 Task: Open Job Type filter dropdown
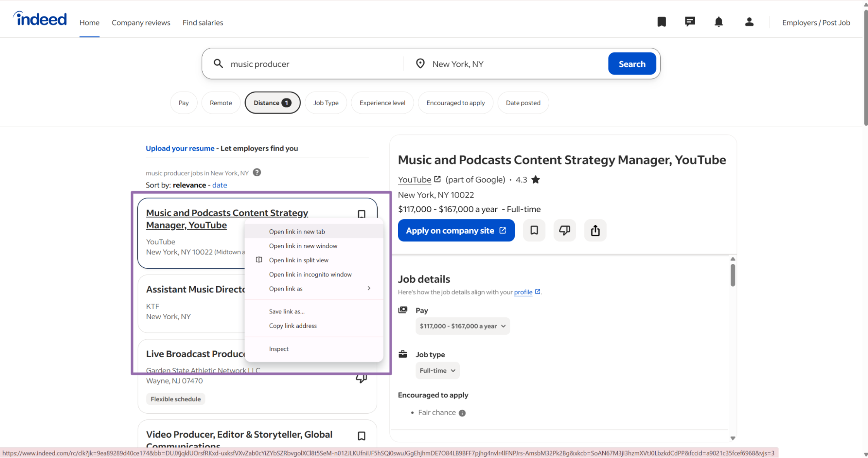(x=326, y=103)
